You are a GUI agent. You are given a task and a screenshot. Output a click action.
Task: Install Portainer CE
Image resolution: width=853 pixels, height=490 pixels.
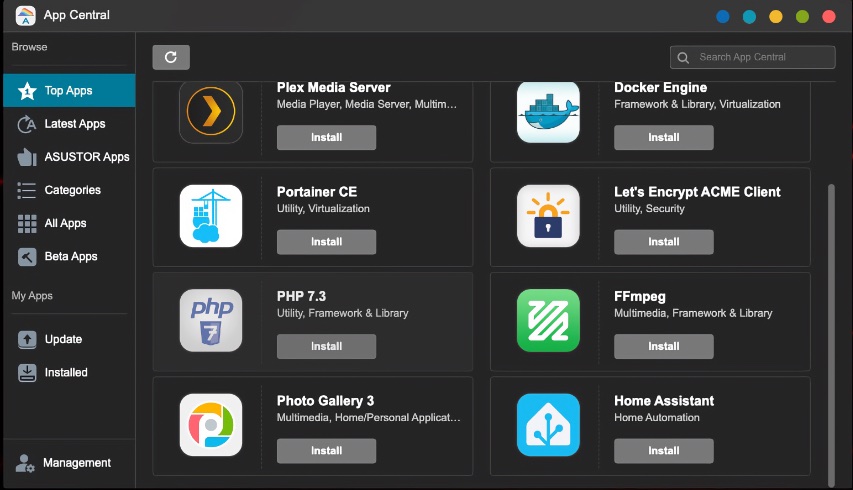pyautogui.click(x=326, y=242)
